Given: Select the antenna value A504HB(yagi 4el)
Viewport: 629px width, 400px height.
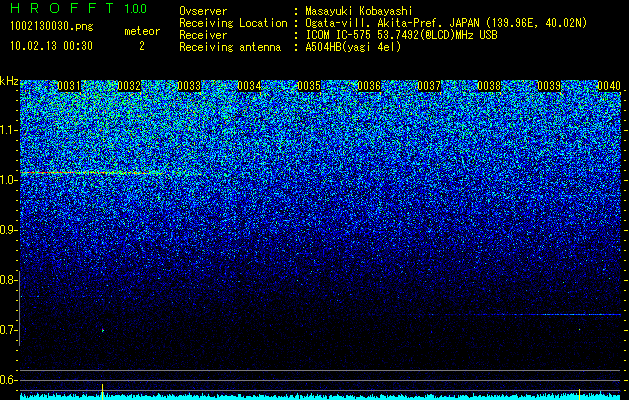Looking at the screenshot, I should tap(353, 47).
